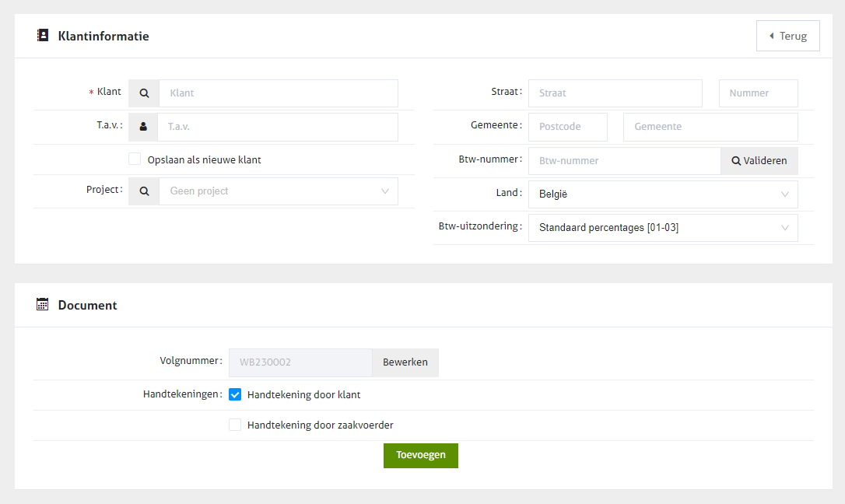
Task: Uncheck Handtekening door klant
Action: coord(235,394)
